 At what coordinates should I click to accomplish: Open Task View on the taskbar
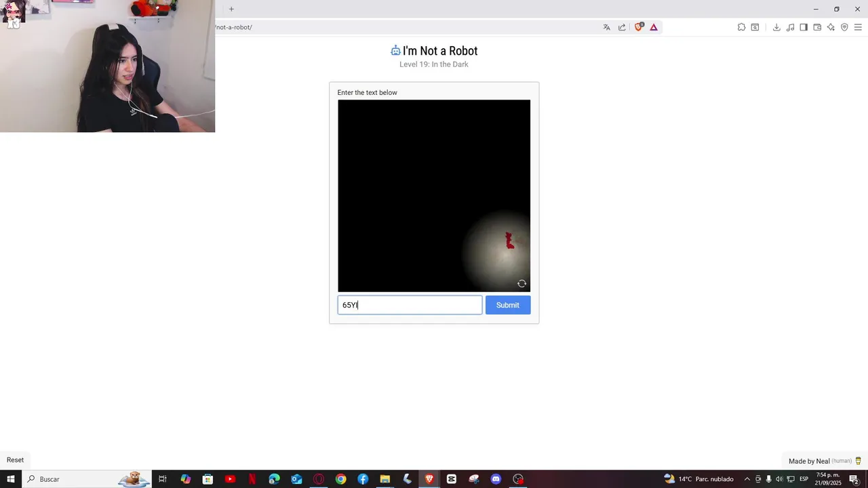coord(163,479)
